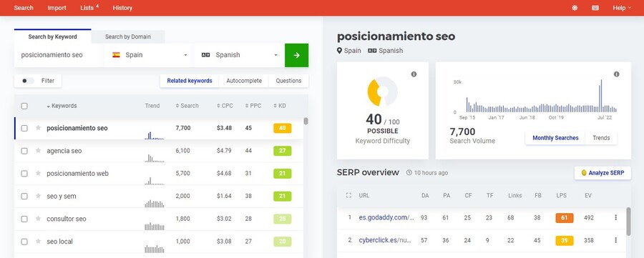Select the Questions tab
Image resolution: width=644 pixels, height=258 pixels.
(288, 81)
